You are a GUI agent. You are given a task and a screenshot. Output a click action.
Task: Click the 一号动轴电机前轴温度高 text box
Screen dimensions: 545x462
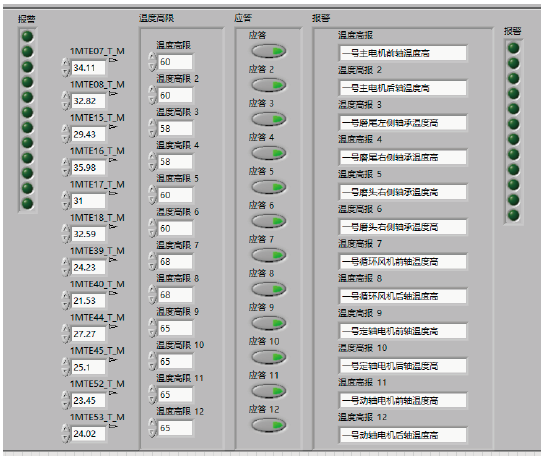coord(403,400)
